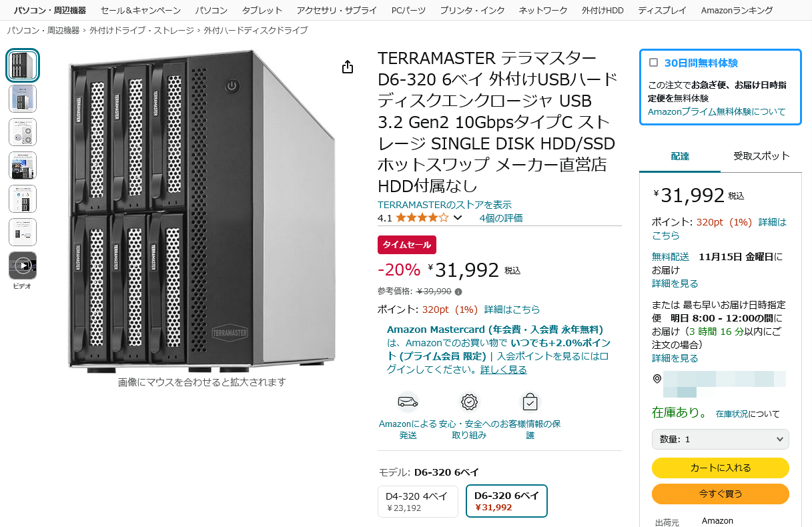Click the info icon beside reference price

tap(458, 292)
